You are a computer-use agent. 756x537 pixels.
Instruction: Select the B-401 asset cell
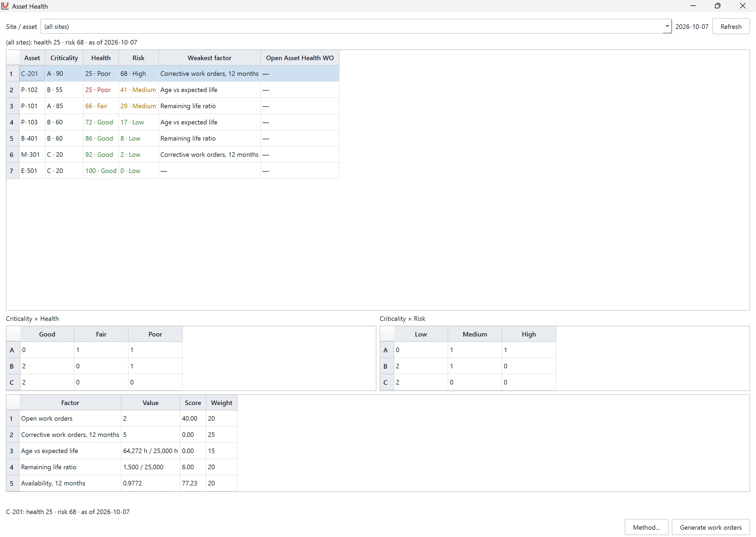pos(32,138)
